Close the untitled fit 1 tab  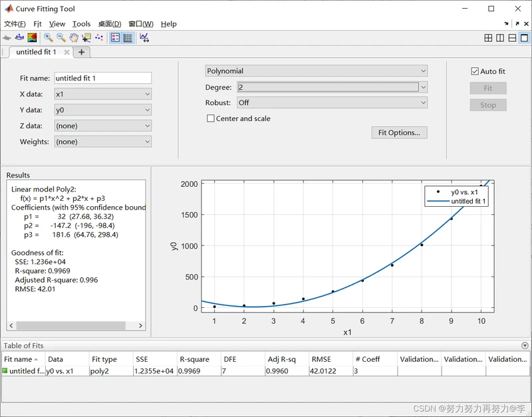(67, 52)
